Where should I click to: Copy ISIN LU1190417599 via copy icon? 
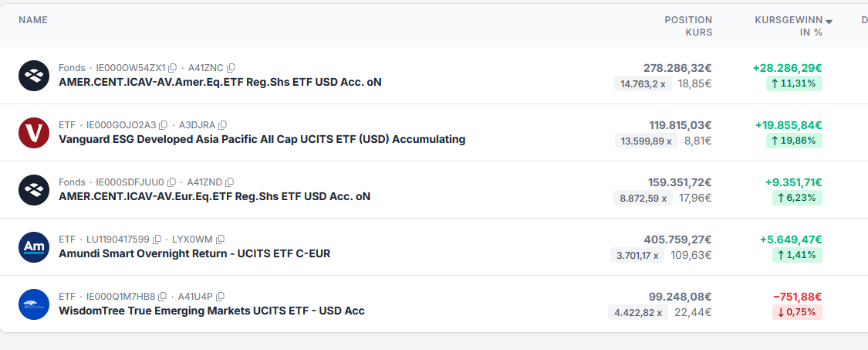coord(157,239)
